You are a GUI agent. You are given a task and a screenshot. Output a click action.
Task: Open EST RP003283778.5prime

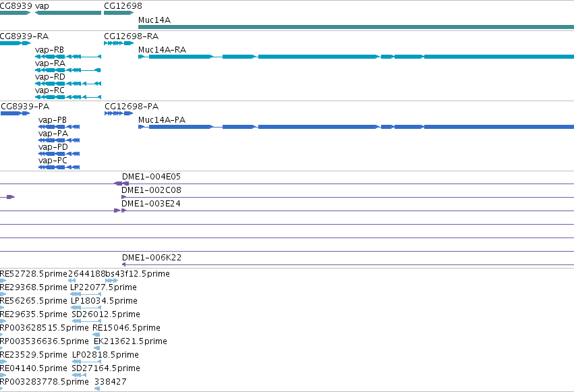click(x=45, y=382)
